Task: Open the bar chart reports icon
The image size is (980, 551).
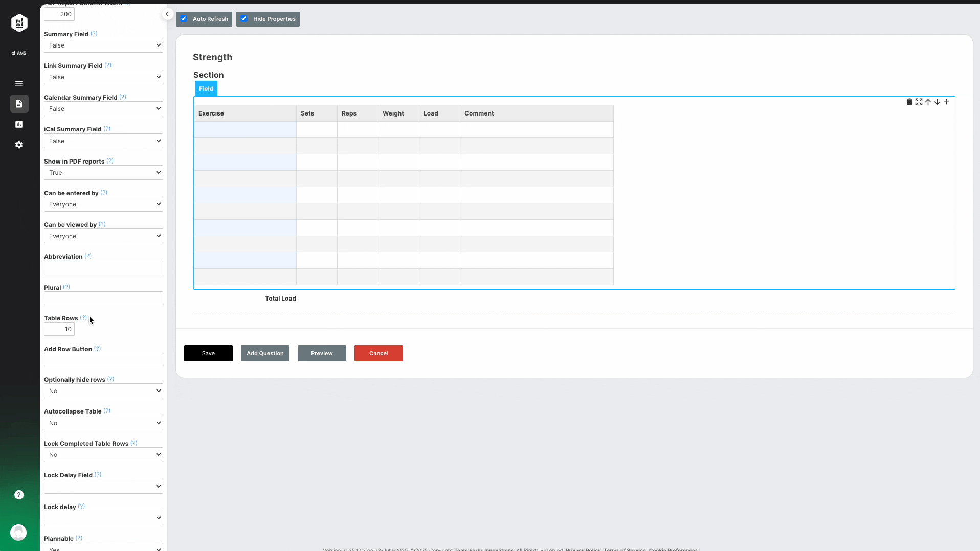Action: (x=19, y=124)
